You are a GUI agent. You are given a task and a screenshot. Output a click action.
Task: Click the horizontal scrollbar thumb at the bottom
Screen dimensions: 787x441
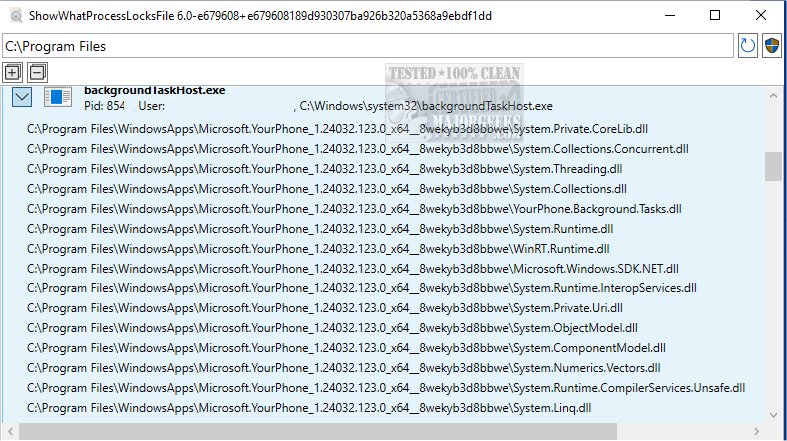pos(320,432)
